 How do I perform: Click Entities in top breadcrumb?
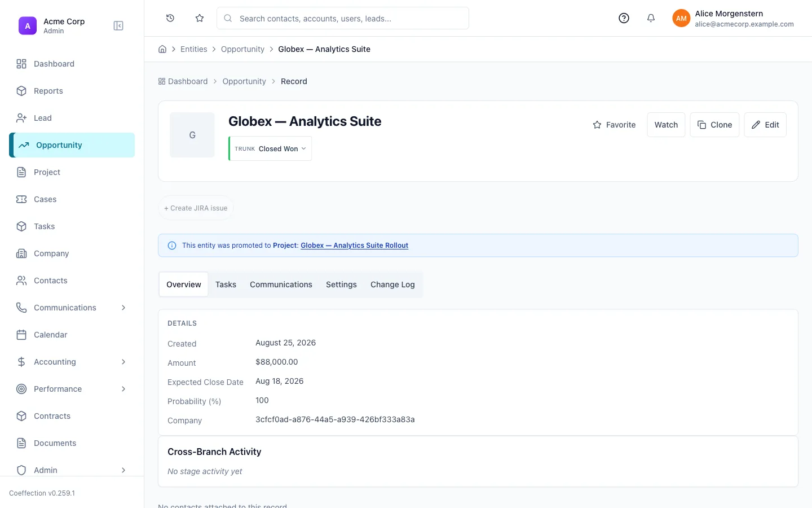[194, 49]
